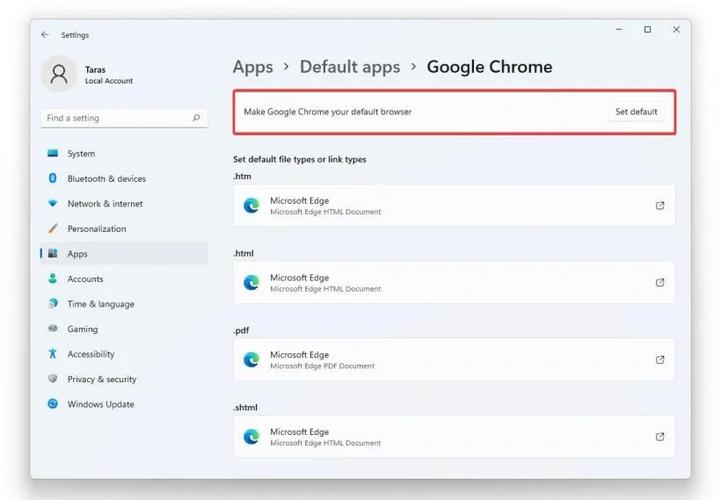Open Bluetooth & devices category

point(124,178)
